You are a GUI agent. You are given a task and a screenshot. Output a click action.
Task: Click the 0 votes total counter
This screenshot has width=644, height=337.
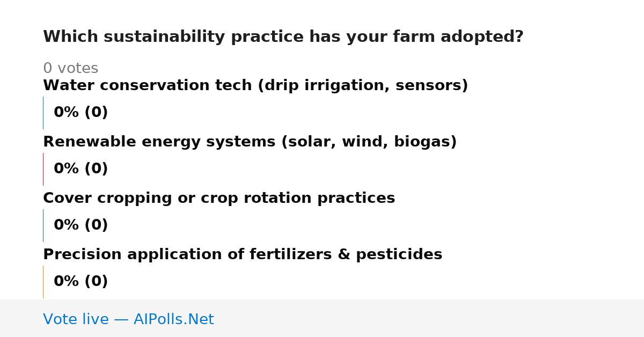click(x=70, y=69)
